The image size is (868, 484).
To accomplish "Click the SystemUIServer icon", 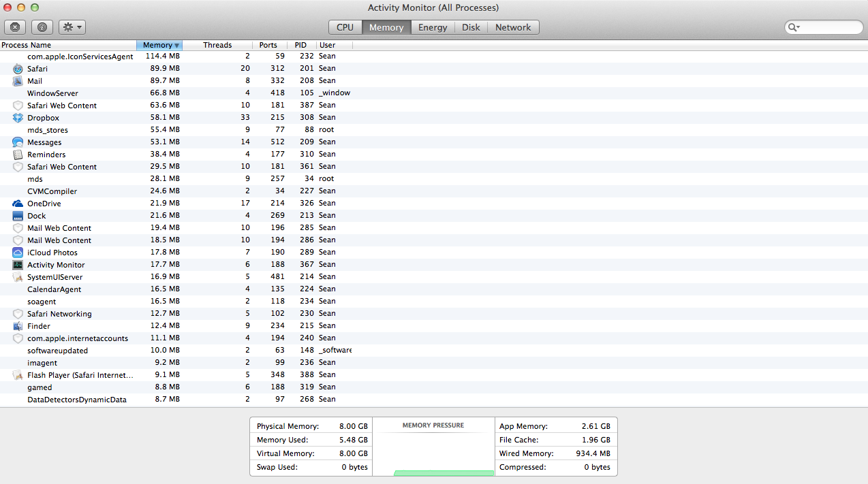I will [18, 277].
